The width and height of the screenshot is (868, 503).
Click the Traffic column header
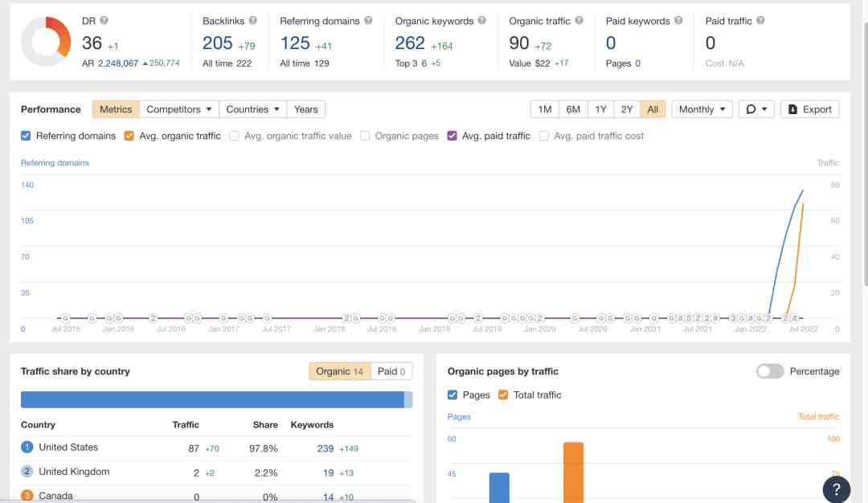186,424
